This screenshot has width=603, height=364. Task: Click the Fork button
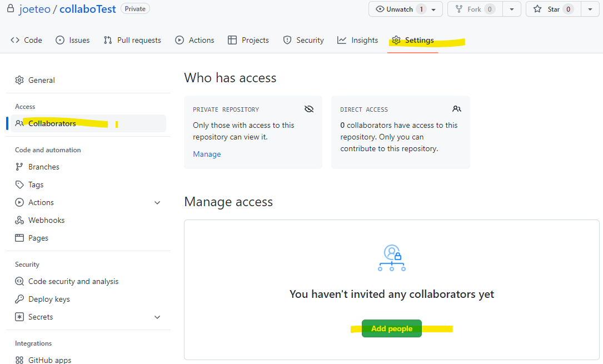[475, 9]
